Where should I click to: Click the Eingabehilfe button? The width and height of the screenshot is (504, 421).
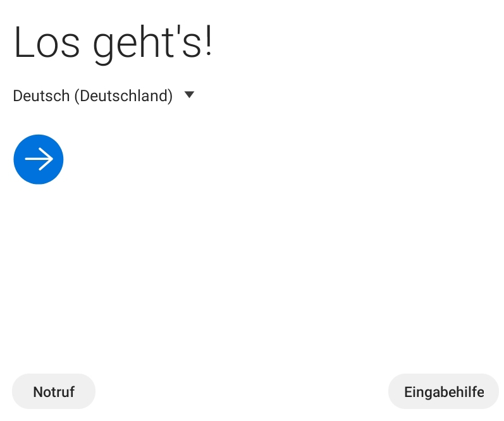(x=443, y=391)
